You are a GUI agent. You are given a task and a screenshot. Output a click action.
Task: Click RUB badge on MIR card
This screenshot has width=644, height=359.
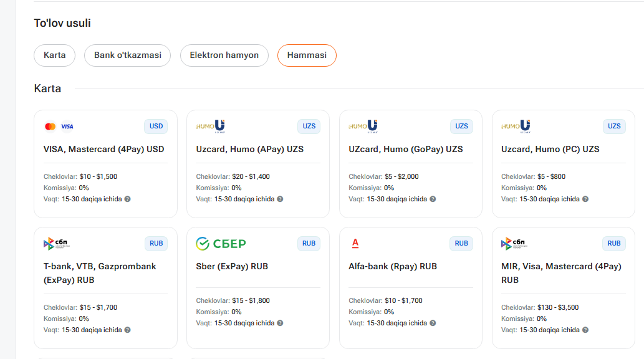tap(614, 243)
